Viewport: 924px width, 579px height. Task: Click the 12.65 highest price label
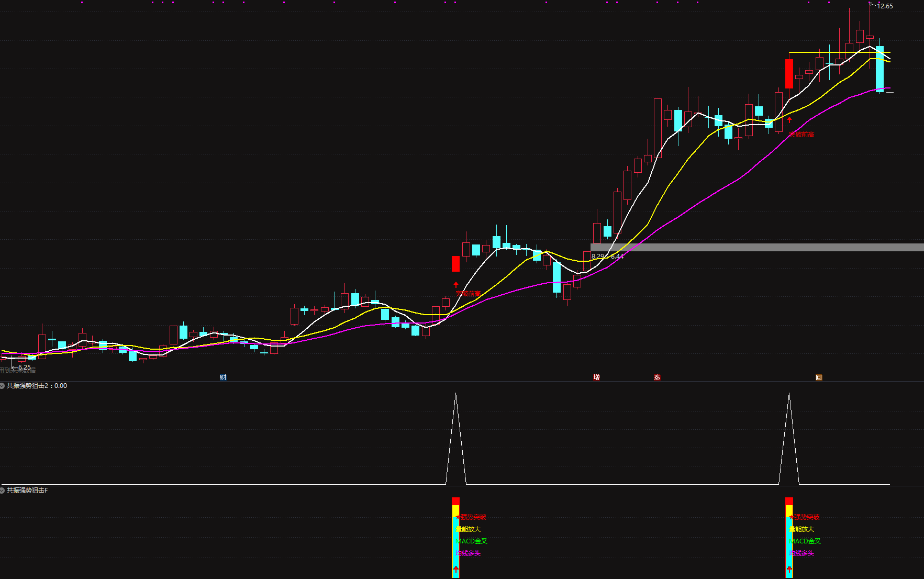click(885, 6)
